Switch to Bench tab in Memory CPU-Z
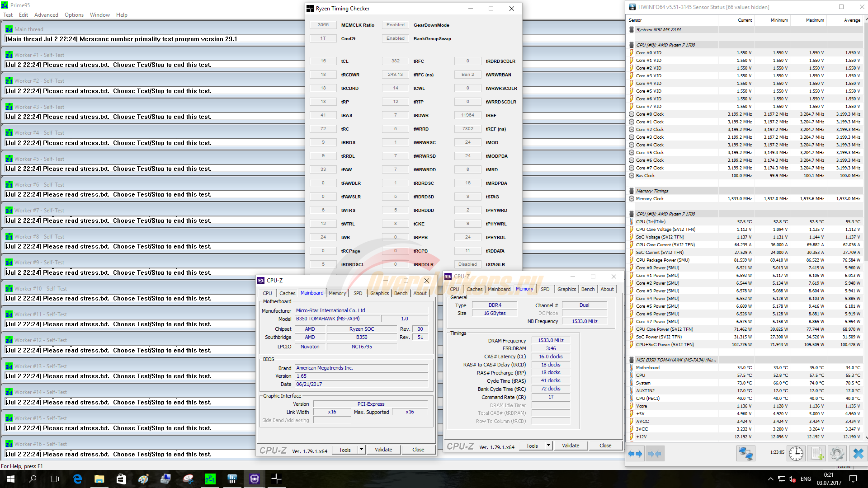This screenshot has width=868, height=488. tap(588, 289)
